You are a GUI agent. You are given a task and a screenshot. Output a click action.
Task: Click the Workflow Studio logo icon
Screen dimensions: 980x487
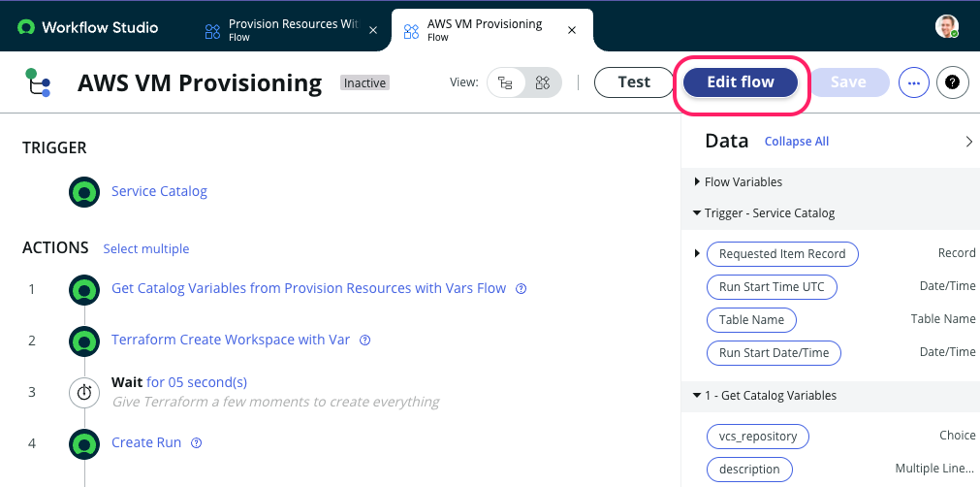25,27
